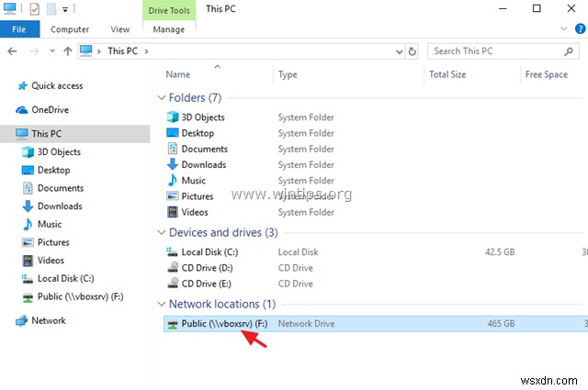Screen dimensions: 588x390
Task: Select Documents in navigation pane
Action: (x=53, y=188)
